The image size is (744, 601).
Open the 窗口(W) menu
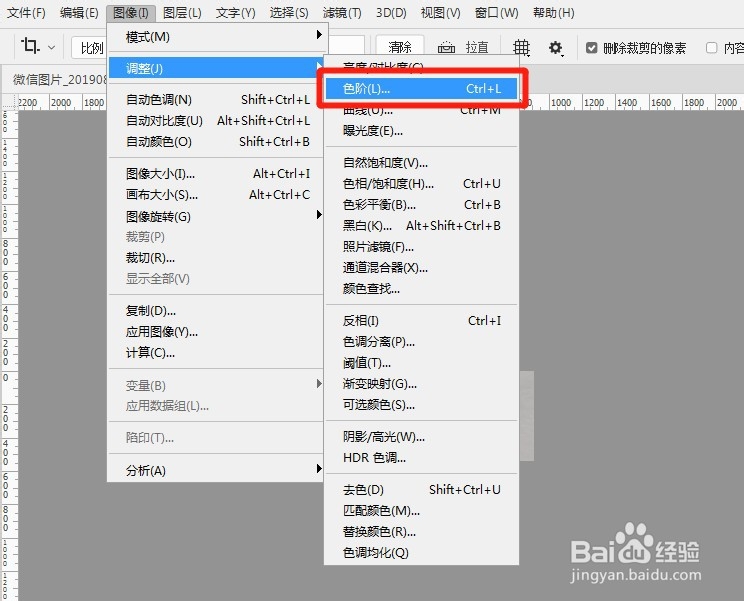496,12
